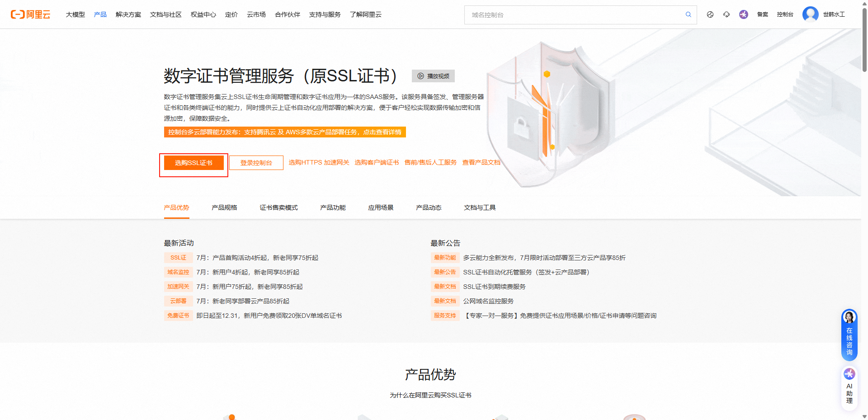The height and width of the screenshot is (420, 868).
Task: Click the 免费证书 tag
Action: 179,316
